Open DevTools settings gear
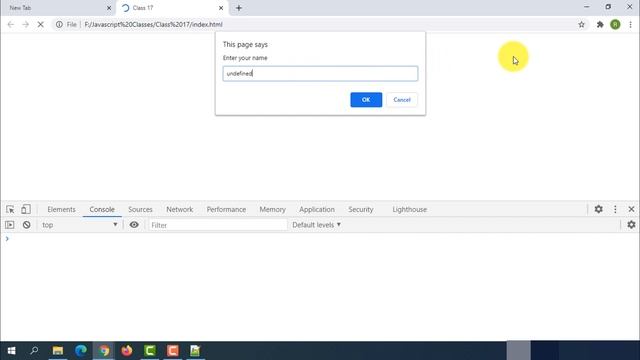 [x=598, y=209]
